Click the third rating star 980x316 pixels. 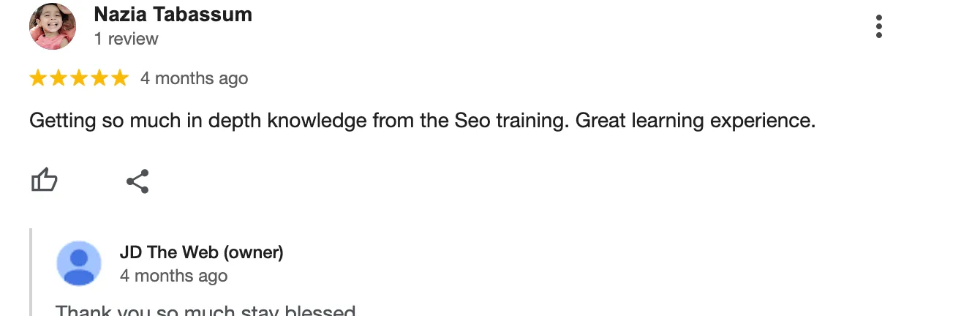click(x=78, y=78)
